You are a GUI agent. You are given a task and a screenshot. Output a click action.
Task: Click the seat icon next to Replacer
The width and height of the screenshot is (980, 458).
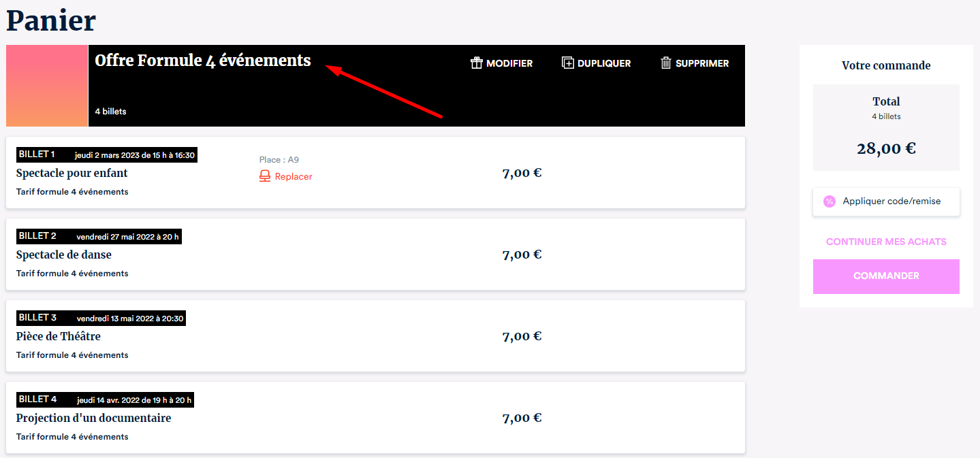[265, 176]
